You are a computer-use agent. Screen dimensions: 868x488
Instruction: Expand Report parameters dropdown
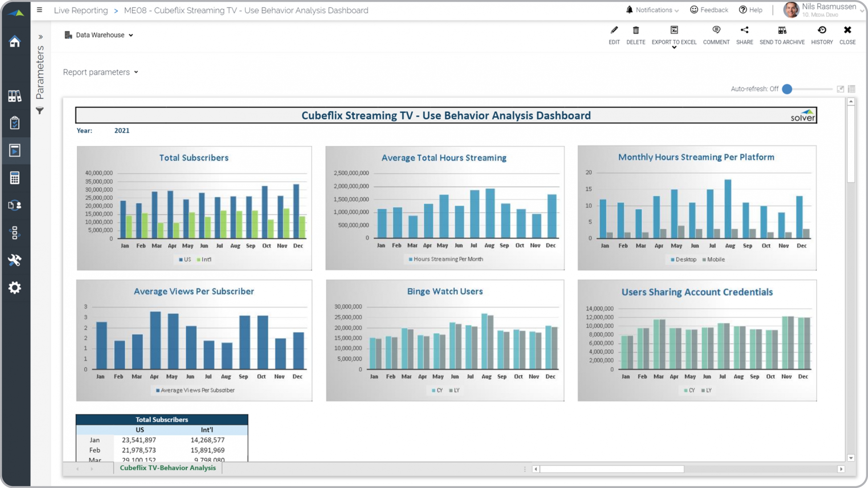click(x=100, y=72)
